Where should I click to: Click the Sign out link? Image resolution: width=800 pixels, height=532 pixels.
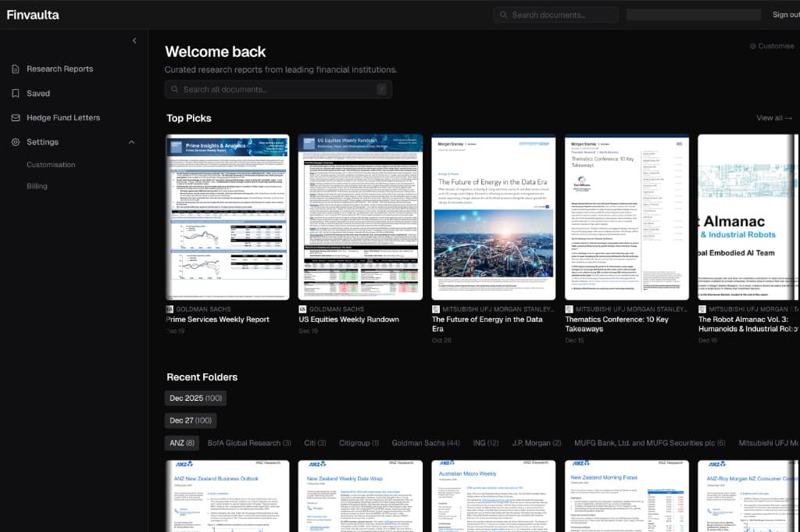[x=784, y=15]
